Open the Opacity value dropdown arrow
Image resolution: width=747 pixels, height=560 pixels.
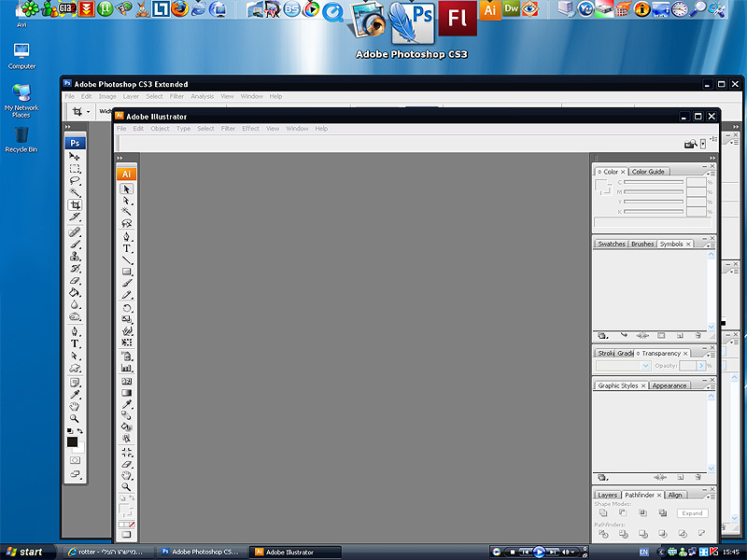pos(701,367)
